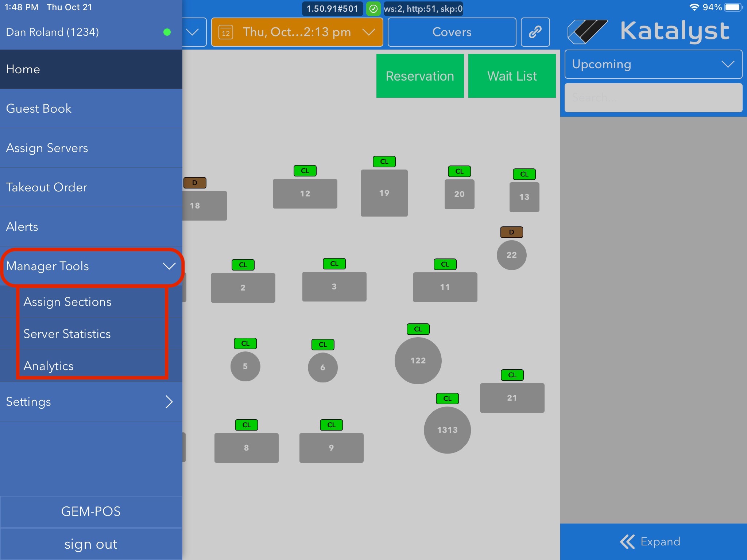
Task: Open the Thu, Oct date time dropdown
Action: coord(297,32)
